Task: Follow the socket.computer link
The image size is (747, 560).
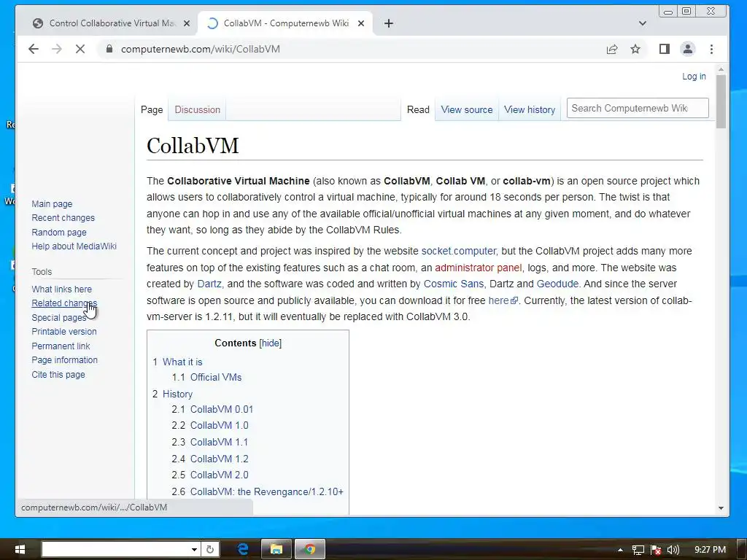Action: [x=458, y=251]
